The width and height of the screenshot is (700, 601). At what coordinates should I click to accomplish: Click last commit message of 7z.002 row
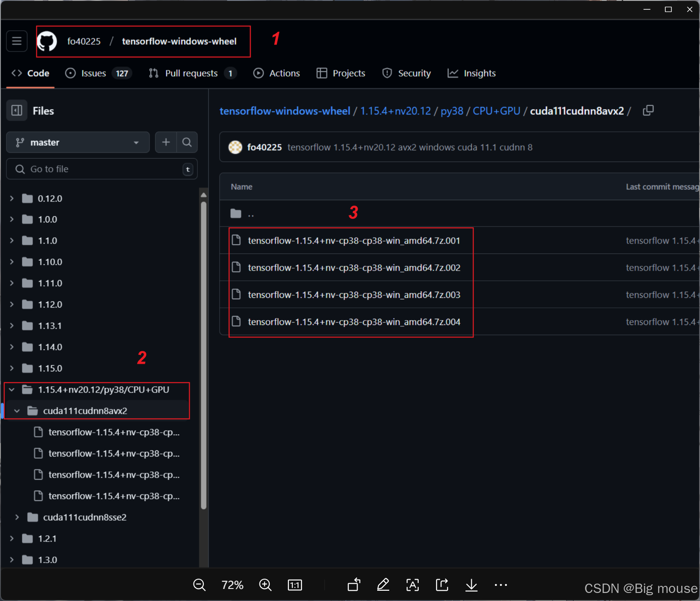coord(662,268)
